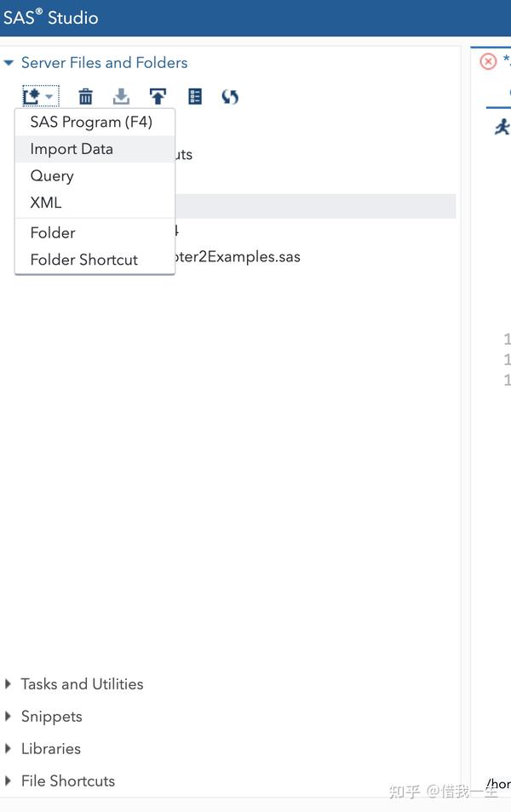Viewport: 511px width, 812px height.
Task: Close the program tab with red X
Action: (488, 61)
